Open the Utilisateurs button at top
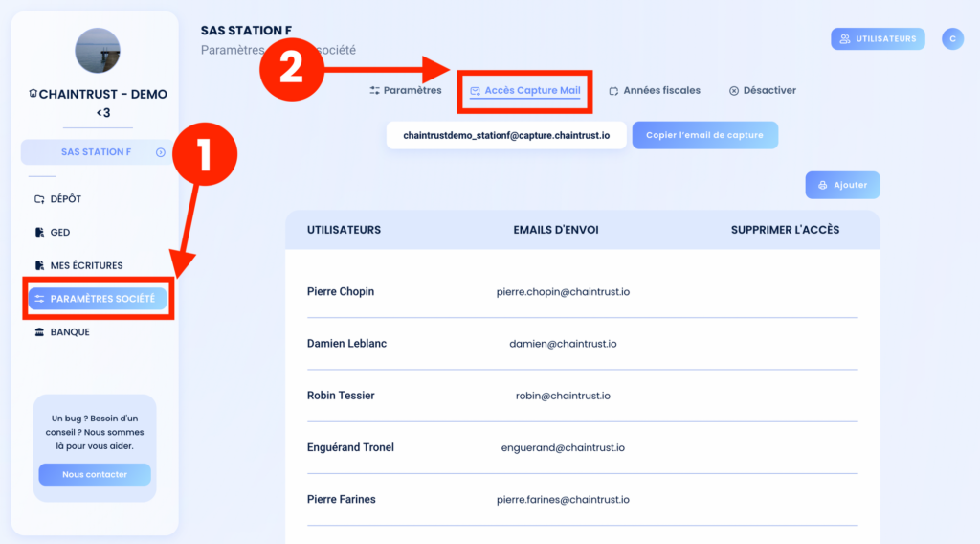 pos(878,38)
